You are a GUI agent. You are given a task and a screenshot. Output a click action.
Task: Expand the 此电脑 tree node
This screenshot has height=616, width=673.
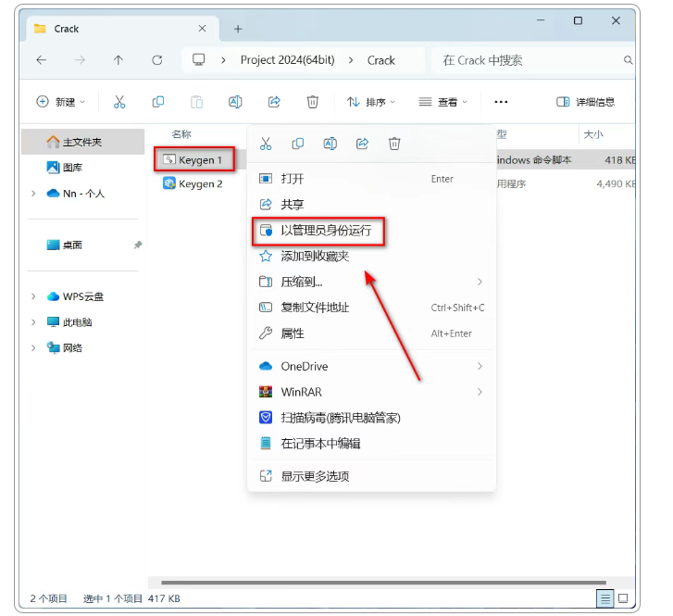coord(34,322)
